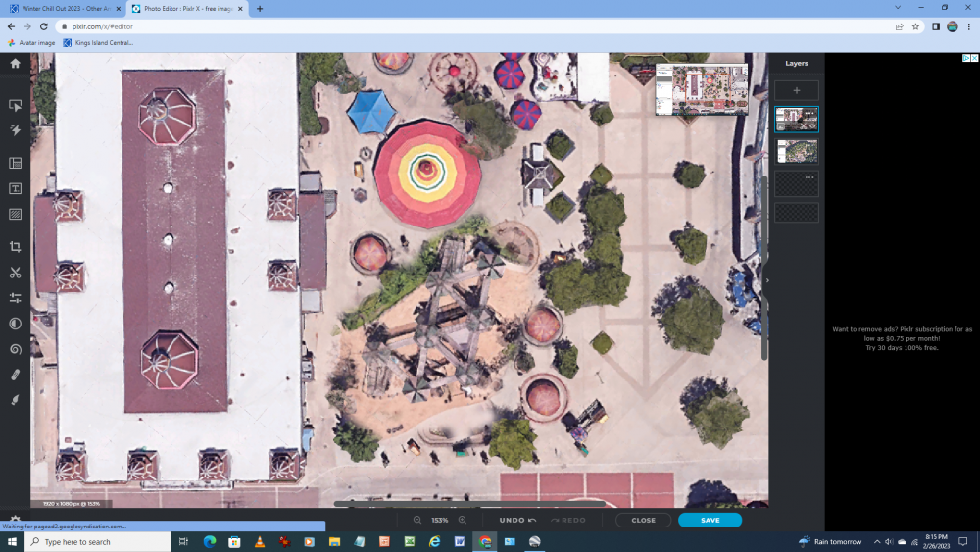Choose the Crop tool

(x=15, y=247)
